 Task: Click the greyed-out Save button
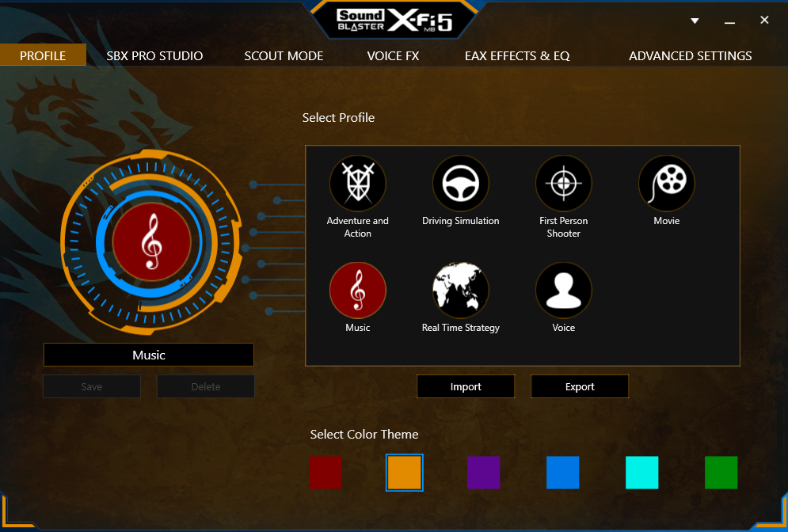click(x=91, y=386)
